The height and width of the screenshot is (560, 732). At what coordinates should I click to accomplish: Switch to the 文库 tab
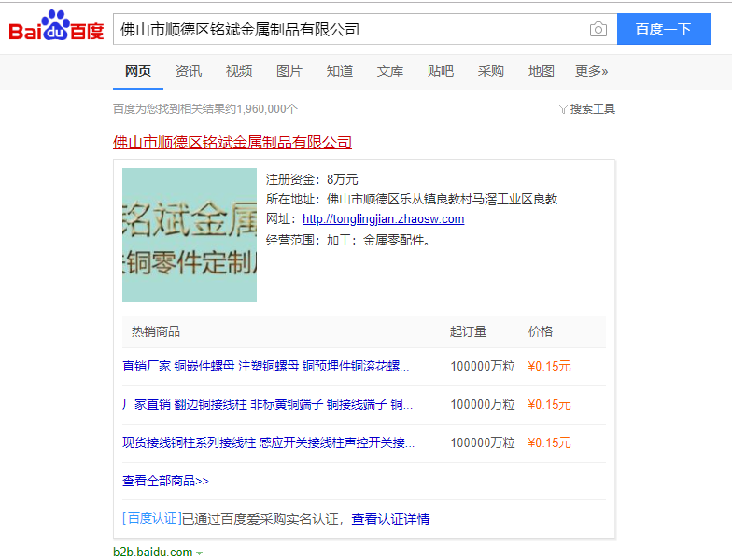click(390, 71)
